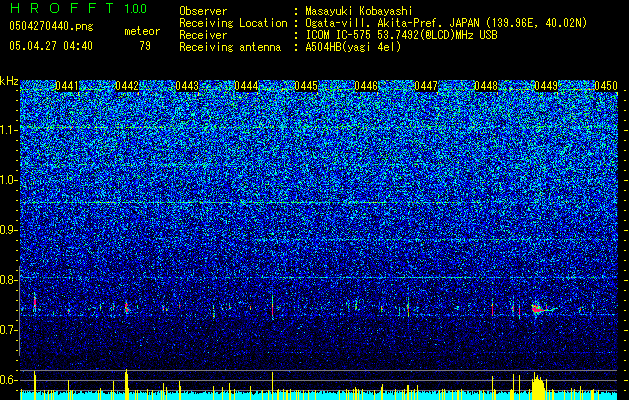This screenshot has width=629, height=400.
Task: Click the 0447 time marker
Action: pyautogui.click(x=426, y=86)
